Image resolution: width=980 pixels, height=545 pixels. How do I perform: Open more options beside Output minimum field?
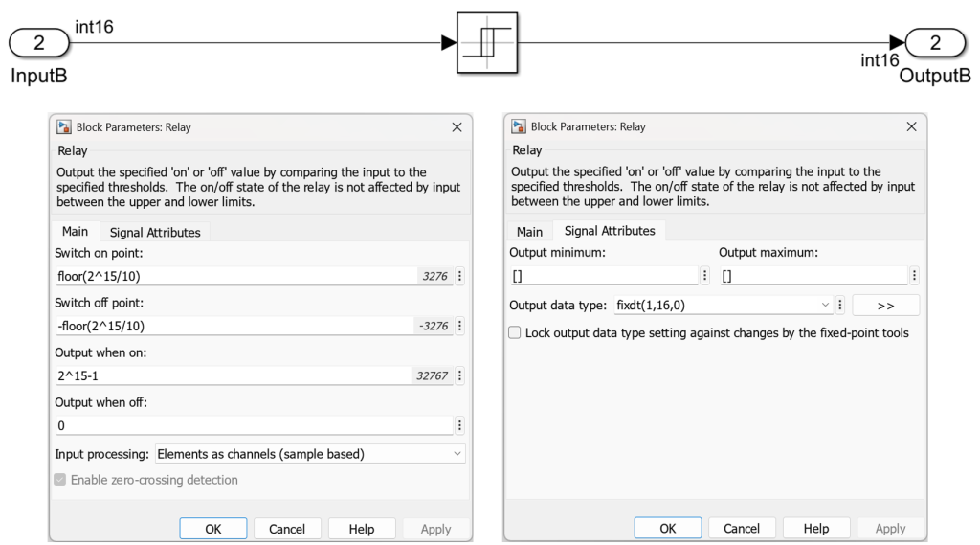tap(704, 275)
